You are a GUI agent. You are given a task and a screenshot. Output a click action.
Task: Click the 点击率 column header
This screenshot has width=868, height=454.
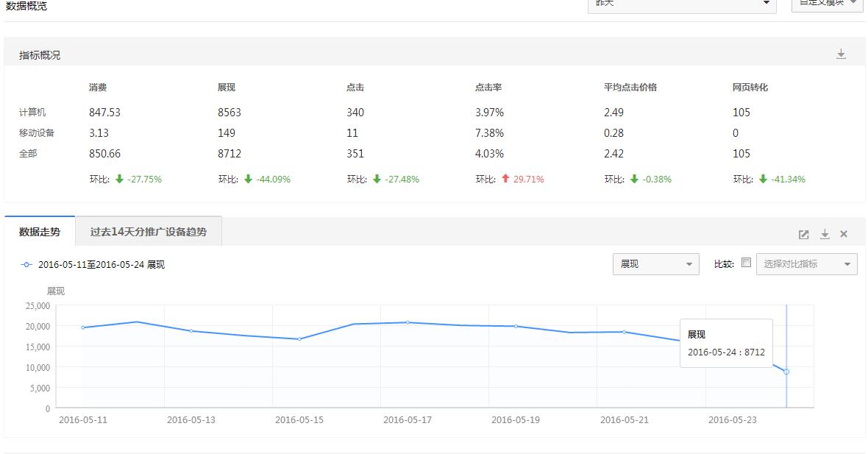coord(488,88)
